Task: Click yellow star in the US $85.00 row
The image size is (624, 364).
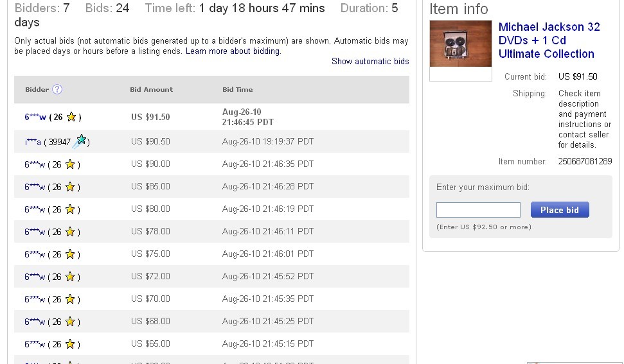Action: pyautogui.click(x=70, y=187)
